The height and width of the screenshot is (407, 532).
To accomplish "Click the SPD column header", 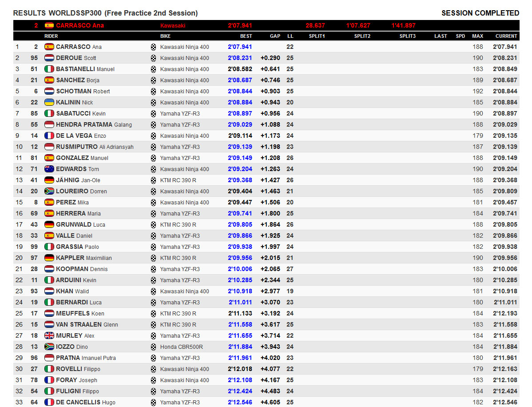I will click(x=461, y=36).
